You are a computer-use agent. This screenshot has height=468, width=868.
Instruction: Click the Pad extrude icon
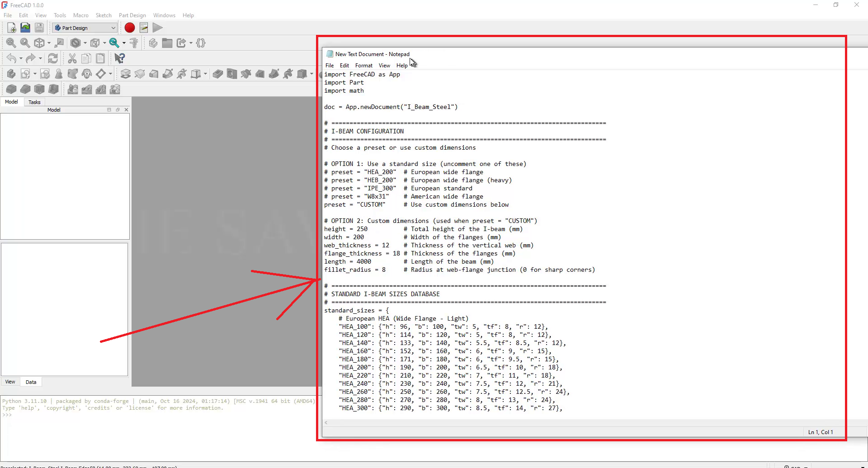coord(126,74)
